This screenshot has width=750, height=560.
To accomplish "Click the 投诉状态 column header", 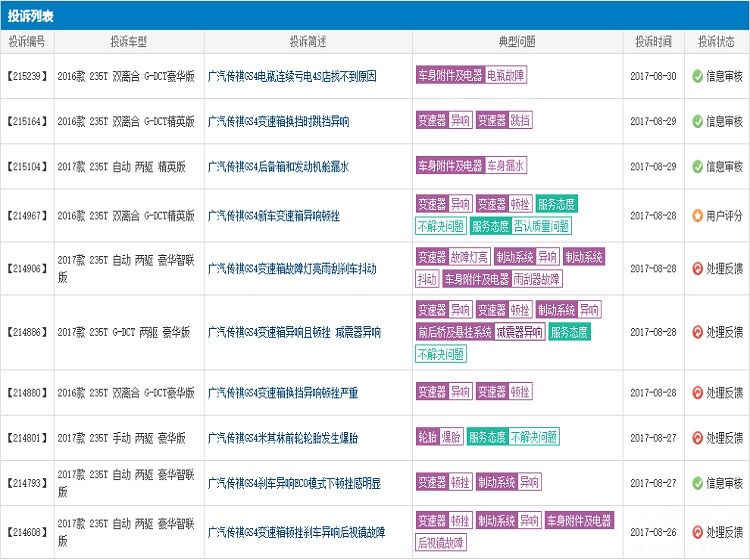I will pos(716,42).
